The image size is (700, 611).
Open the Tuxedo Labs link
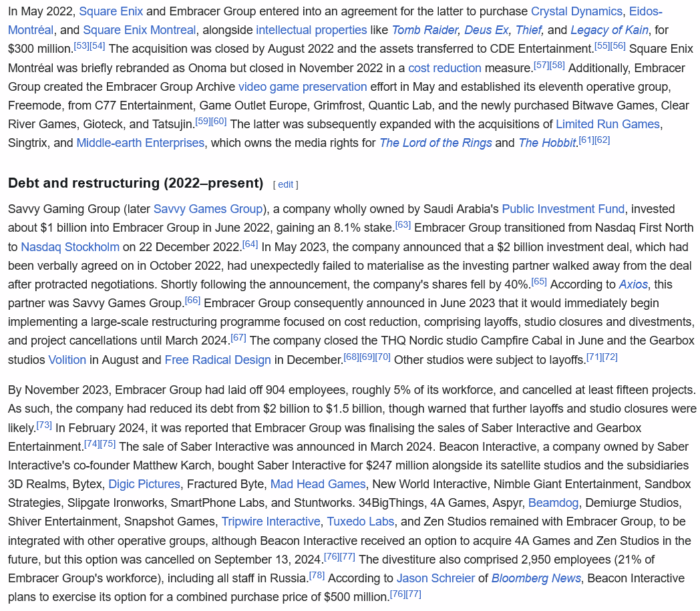(361, 522)
